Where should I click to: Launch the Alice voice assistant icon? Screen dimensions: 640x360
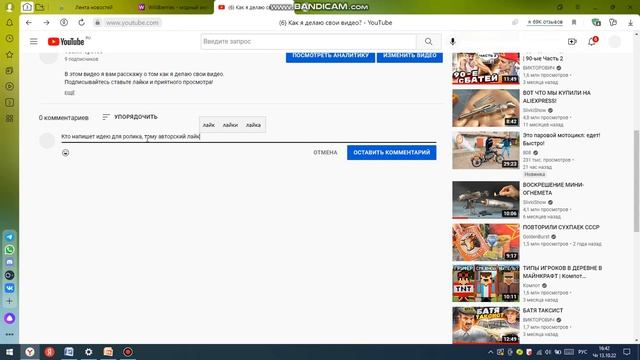tap(9, 318)
